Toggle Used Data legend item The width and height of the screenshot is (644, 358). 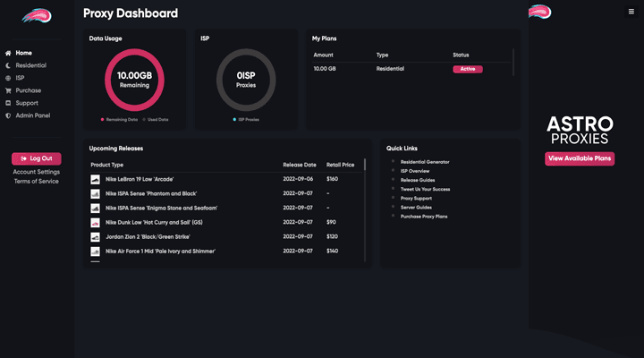(x=156, y=120)
